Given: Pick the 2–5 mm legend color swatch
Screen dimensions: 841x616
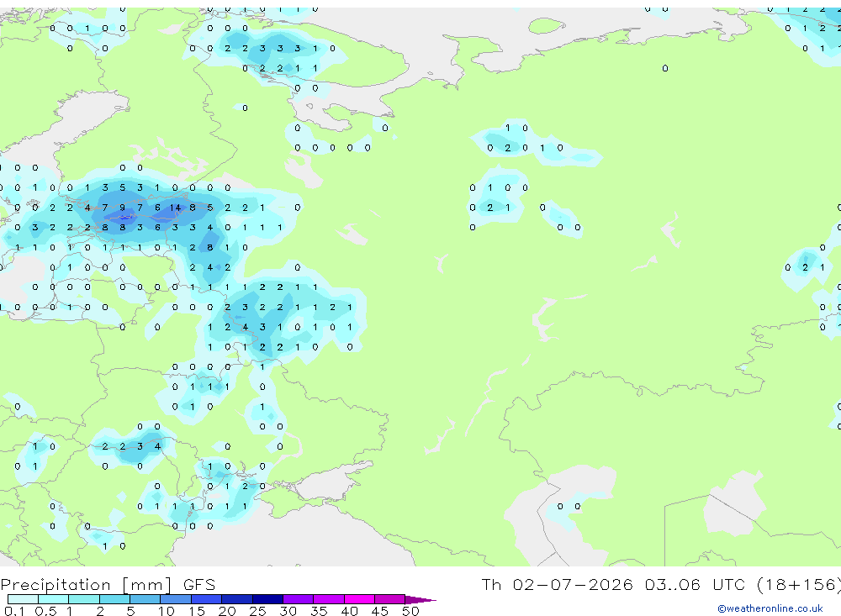Looking at the screenshot, I should (114, 599).
